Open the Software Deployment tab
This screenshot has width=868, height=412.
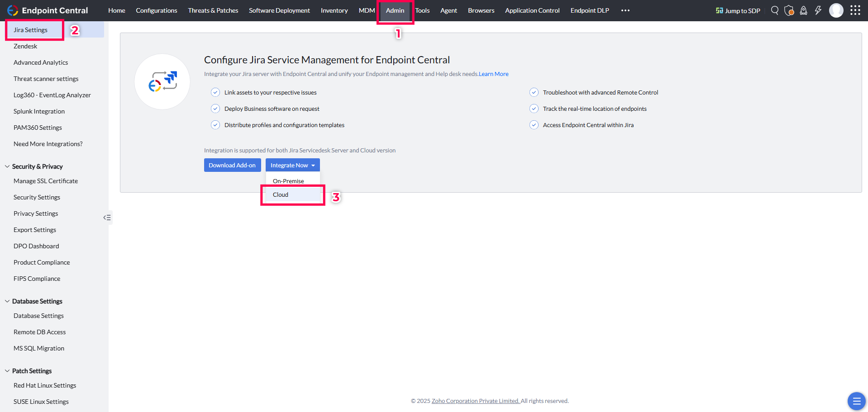(279, 10)
